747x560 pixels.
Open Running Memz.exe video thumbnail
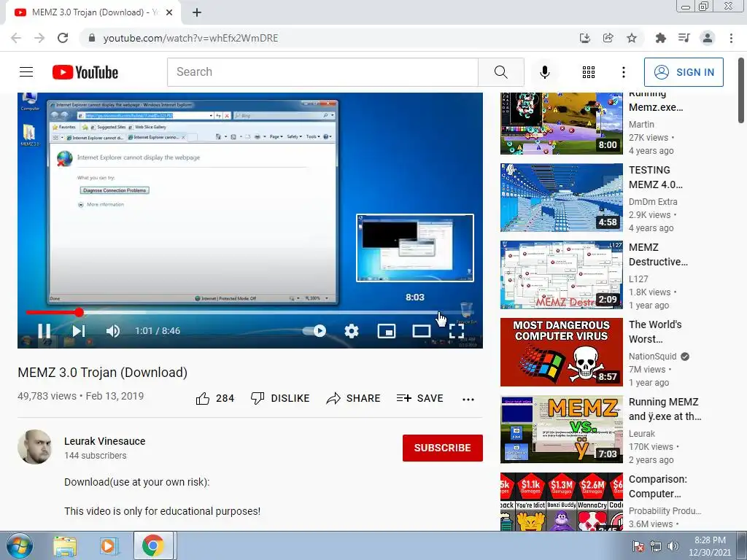point(561,123)
